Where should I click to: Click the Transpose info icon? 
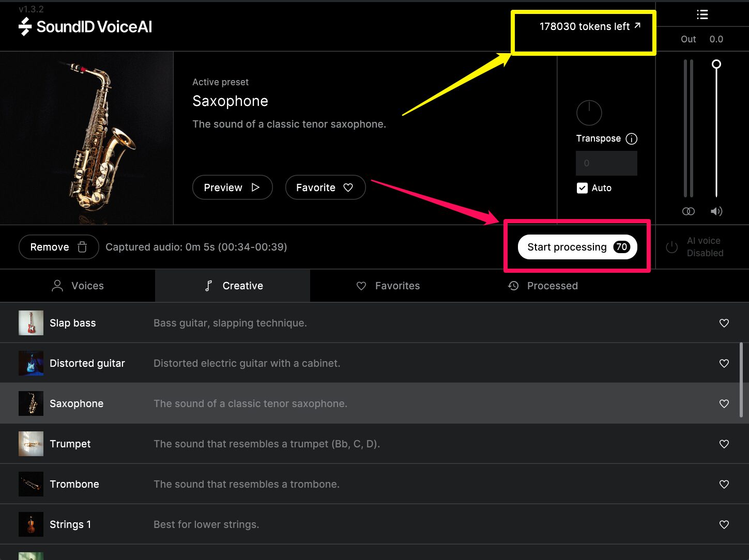[x=631, y=138]
